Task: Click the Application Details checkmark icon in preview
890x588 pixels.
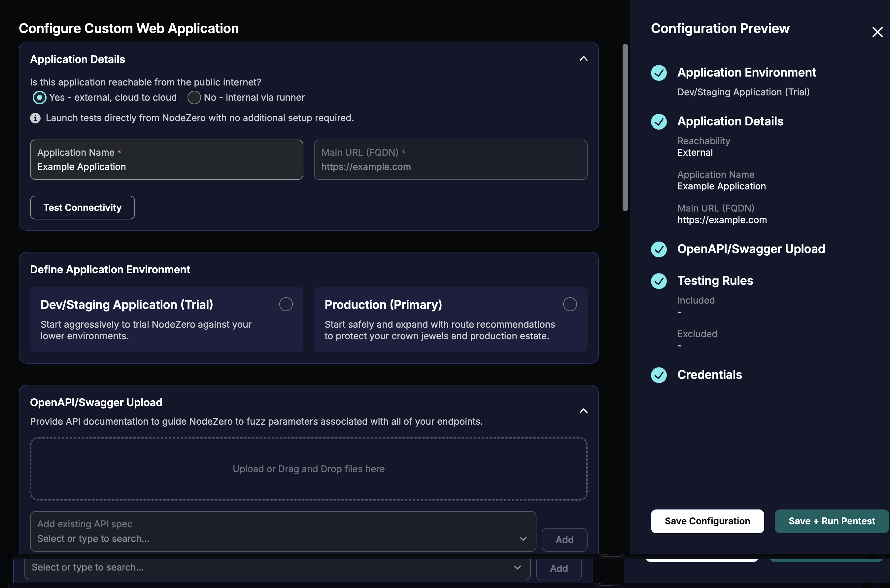Action: pyautogui.click(x=659, y=121)
